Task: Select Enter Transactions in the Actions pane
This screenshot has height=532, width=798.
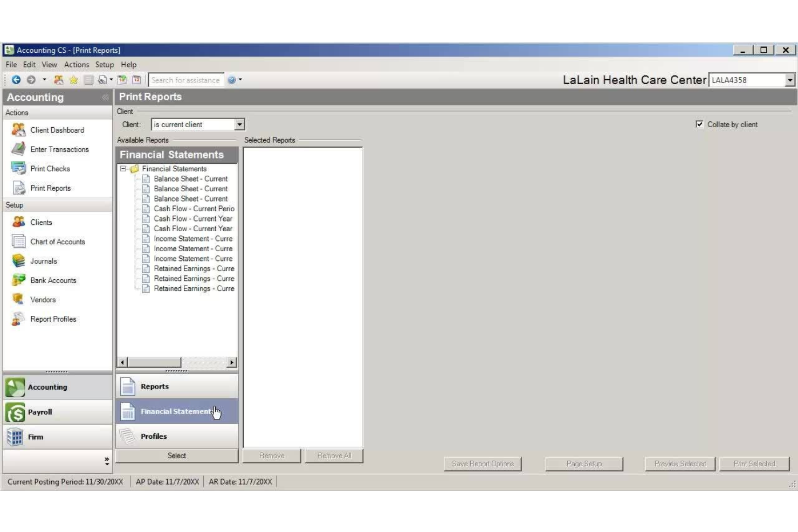Action: point(60,149)
